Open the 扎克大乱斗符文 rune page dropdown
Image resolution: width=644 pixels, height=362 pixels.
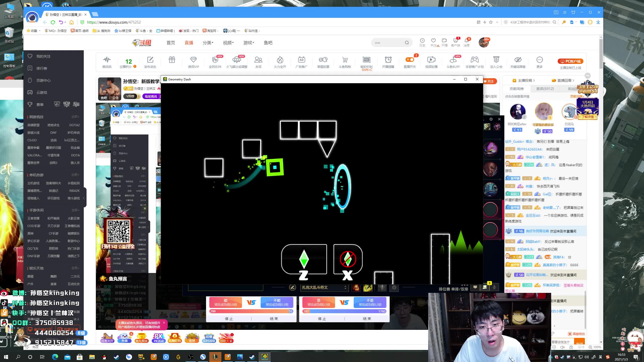coord(324,287)
